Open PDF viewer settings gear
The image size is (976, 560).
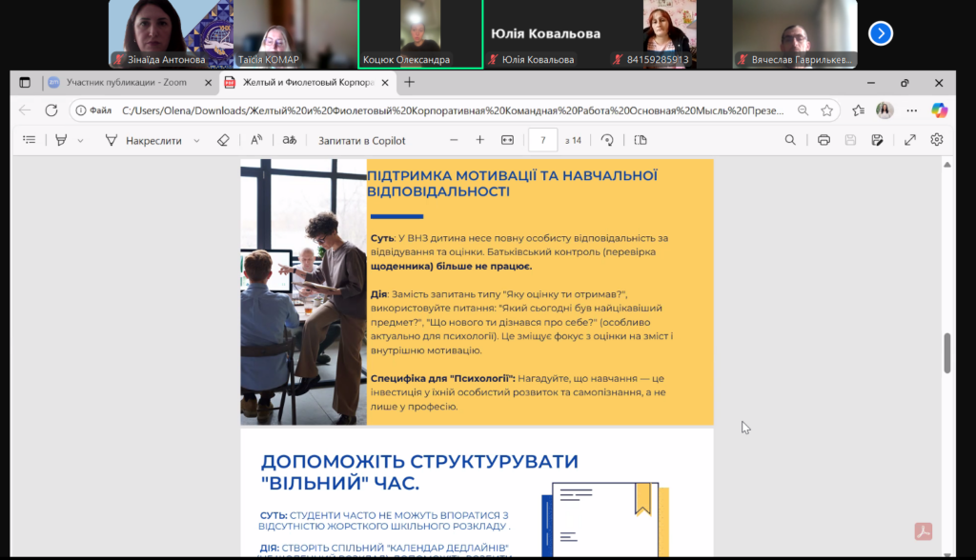937,140
